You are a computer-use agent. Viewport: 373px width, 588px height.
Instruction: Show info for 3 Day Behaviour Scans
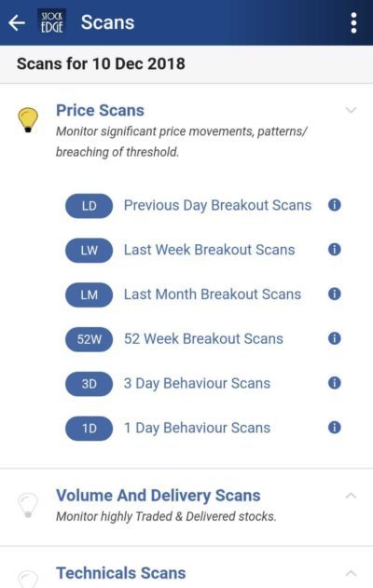335,383
